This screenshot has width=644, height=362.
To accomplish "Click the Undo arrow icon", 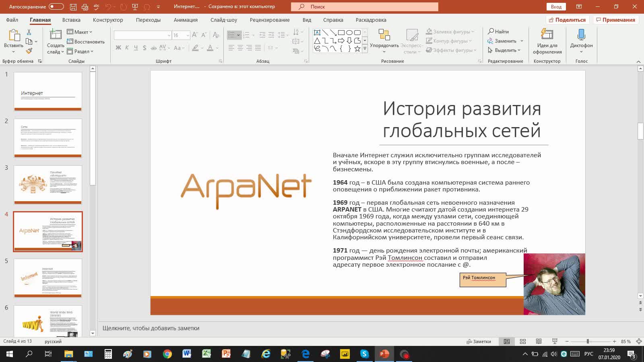I will pyautogui.click(x=108, y=7).
